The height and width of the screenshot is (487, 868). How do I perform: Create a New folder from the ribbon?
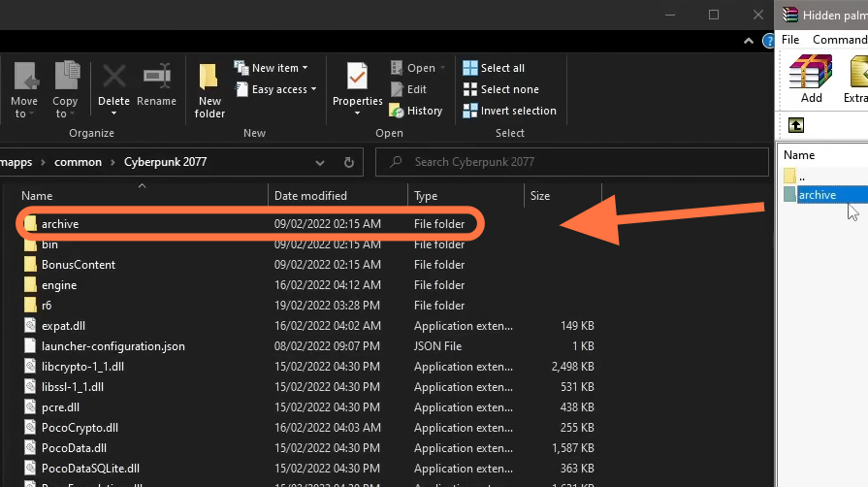tap(209, 90)
